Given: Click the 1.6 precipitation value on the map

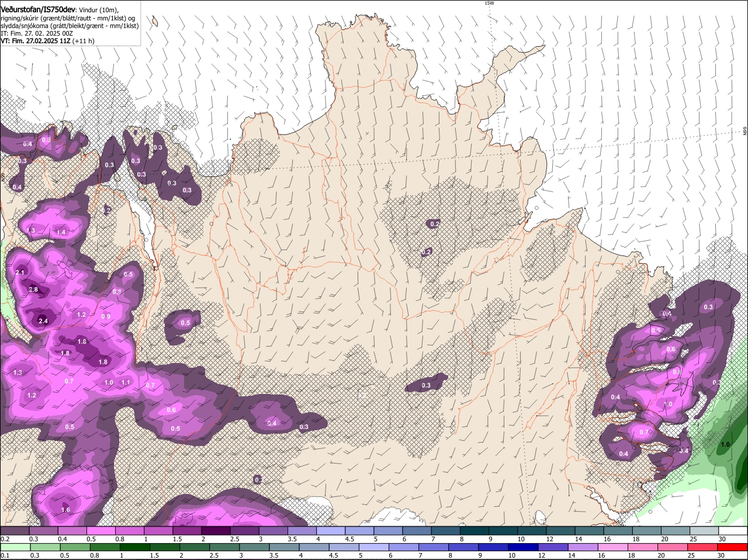Looking at the screenshot, I should pos(65,510).
